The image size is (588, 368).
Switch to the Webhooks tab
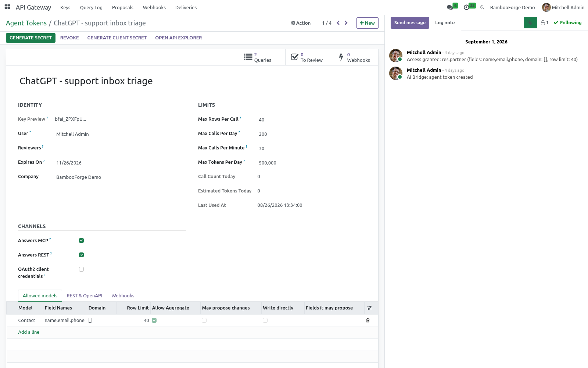click(123, 296)
